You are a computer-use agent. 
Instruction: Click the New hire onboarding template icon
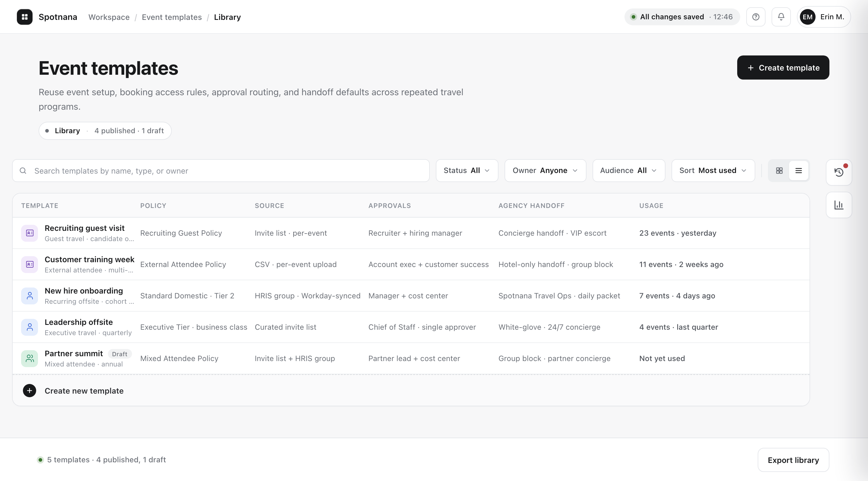point(30,296)
